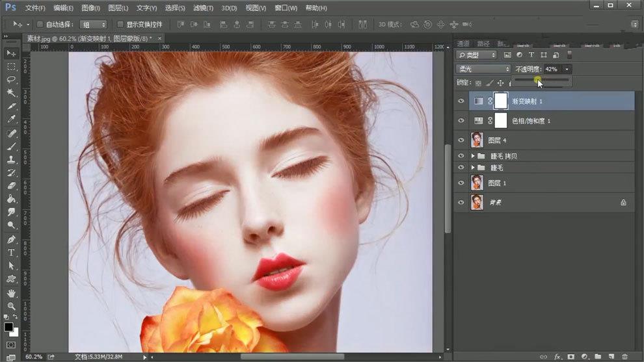Select the 背景 layer thumbnail

[477, 202]
